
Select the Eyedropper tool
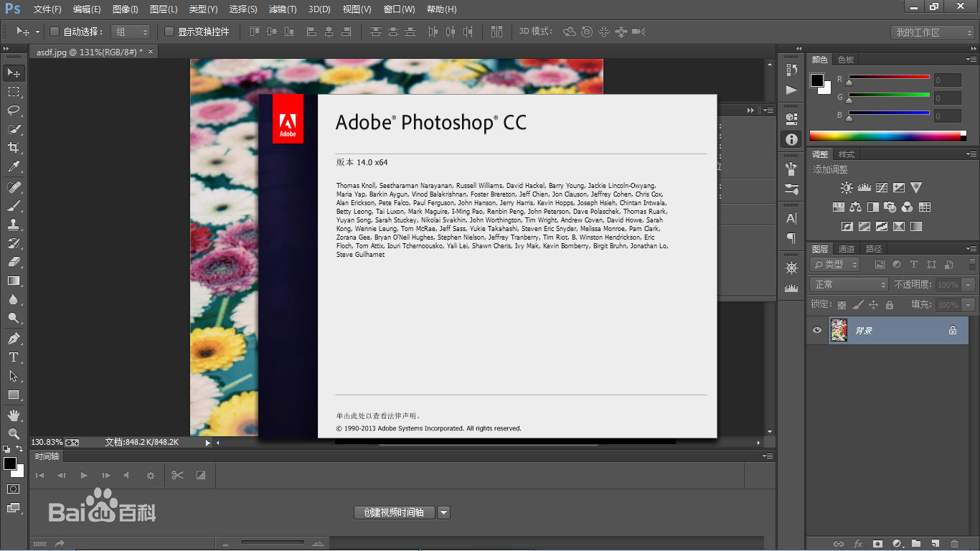(x=14, y=166)
